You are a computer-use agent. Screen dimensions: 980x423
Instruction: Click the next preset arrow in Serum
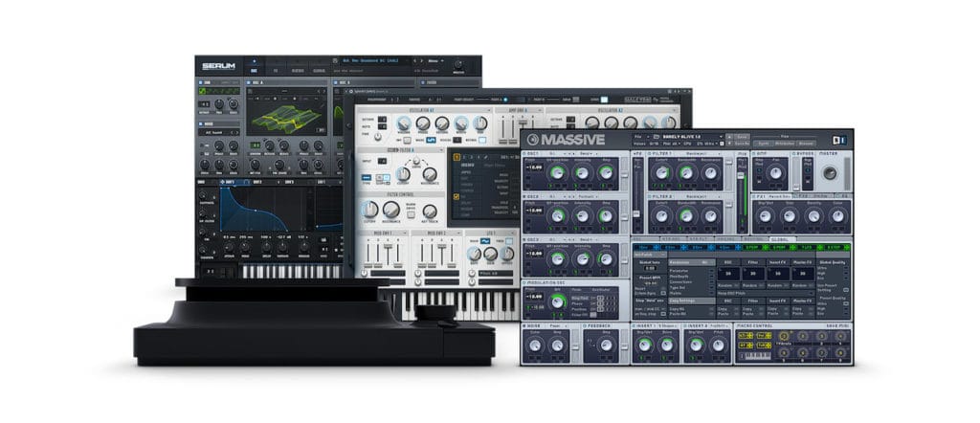tap(422, 61)
